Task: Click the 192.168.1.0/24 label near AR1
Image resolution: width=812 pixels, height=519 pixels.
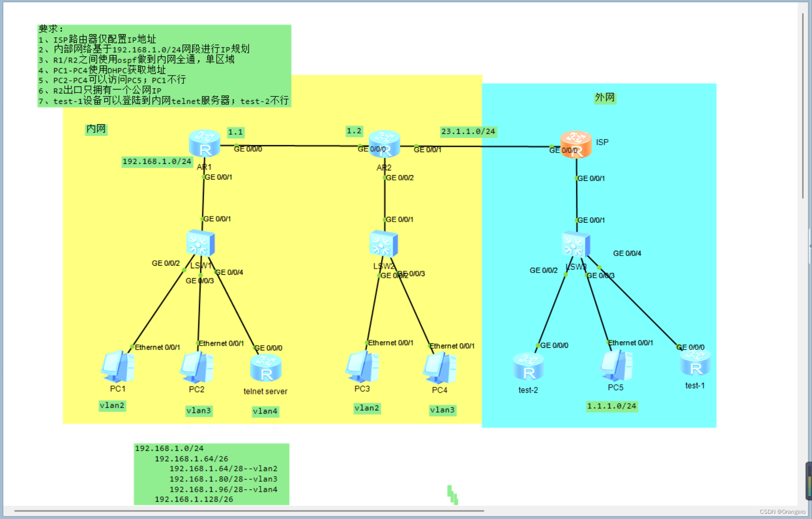Action: coord(157,162)
